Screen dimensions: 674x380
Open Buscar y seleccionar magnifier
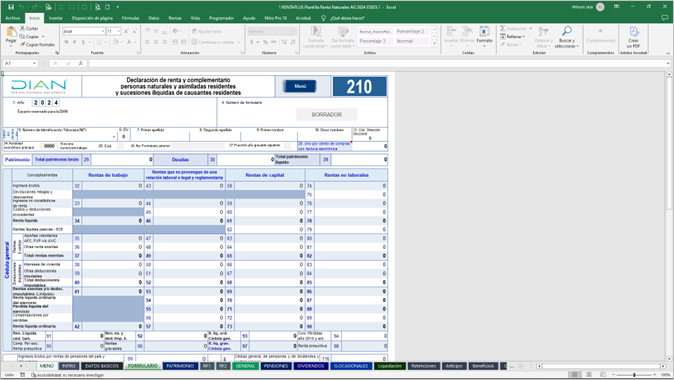(567, 37)
